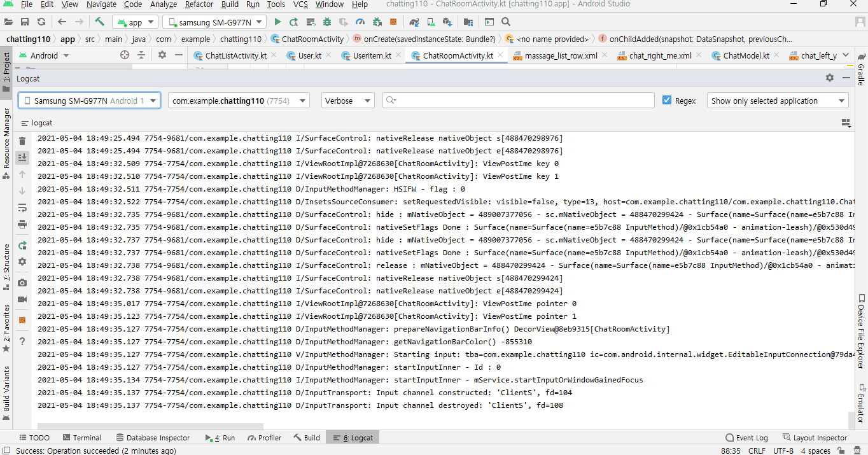Click the print logcat icon

[x=22, y=224]
